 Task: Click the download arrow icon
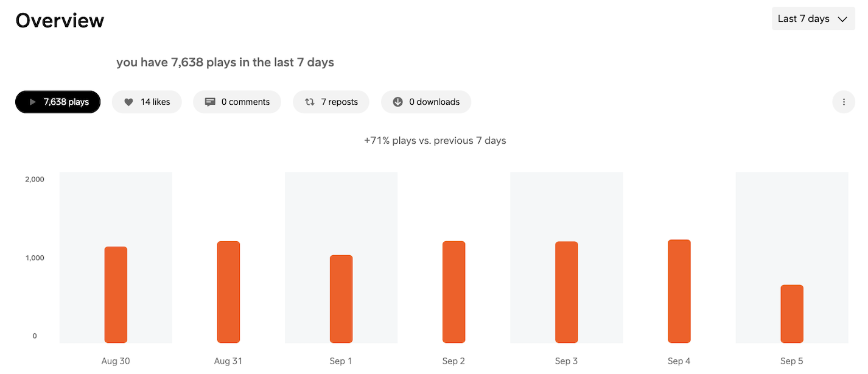click(x=398, y=102)
